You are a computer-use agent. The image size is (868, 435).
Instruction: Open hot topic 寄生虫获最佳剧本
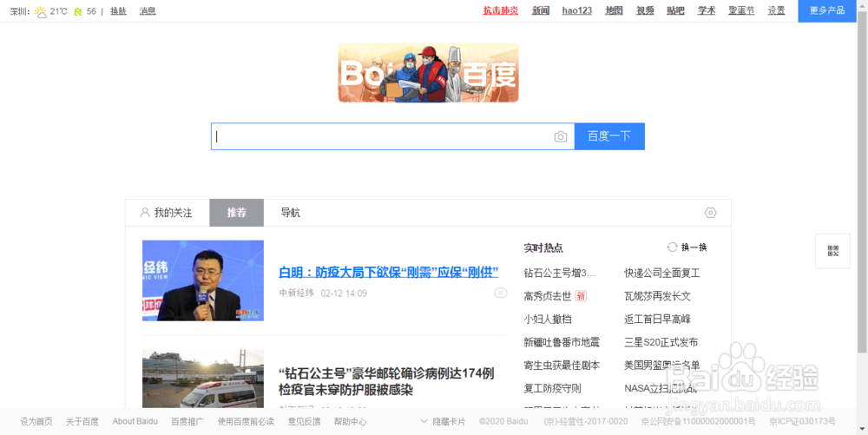(562, 366)
